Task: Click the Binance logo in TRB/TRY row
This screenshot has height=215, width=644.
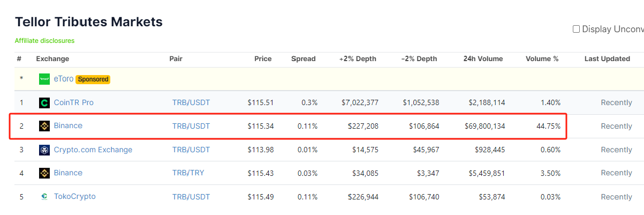Action: 44,173
